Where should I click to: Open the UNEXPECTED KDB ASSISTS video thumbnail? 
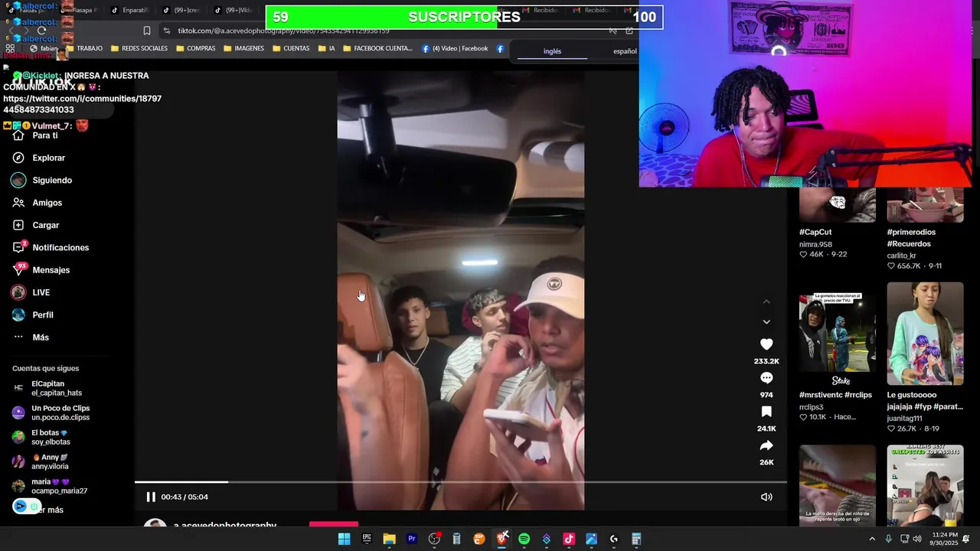point(925,485)
